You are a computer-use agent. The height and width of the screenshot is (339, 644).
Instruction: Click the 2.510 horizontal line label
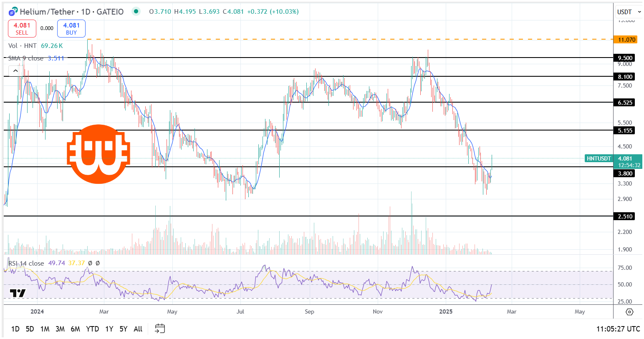(x=625, y=216)
